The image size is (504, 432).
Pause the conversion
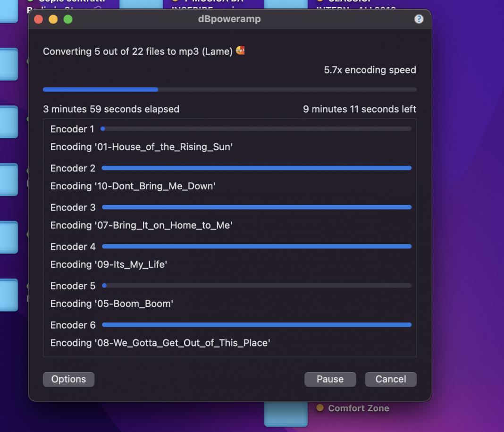click(x=330, y=379)
